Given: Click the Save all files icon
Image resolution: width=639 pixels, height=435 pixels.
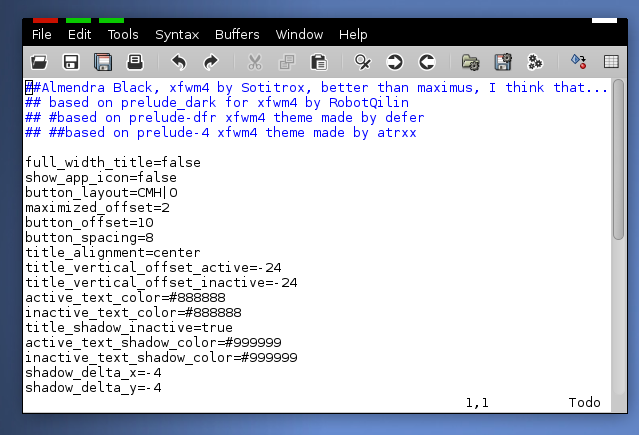Looking at the screenshot, I should 103,62.
